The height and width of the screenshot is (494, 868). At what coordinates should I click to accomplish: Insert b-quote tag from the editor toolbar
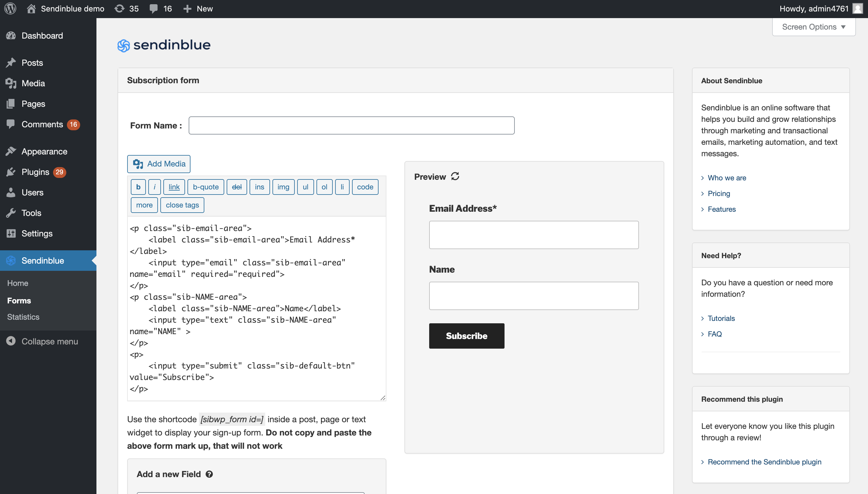point(206,187)
